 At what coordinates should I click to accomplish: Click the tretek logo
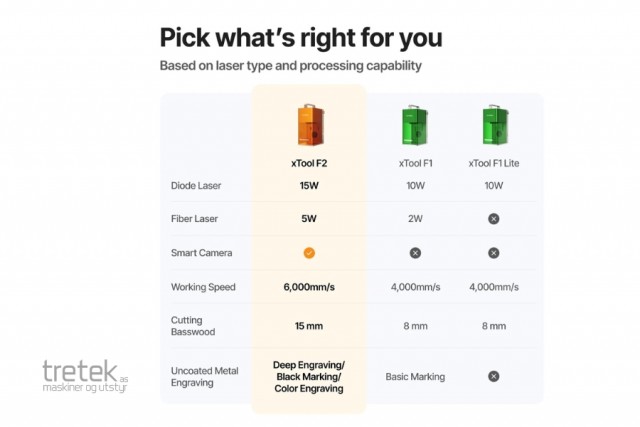(x=86, y=378)
